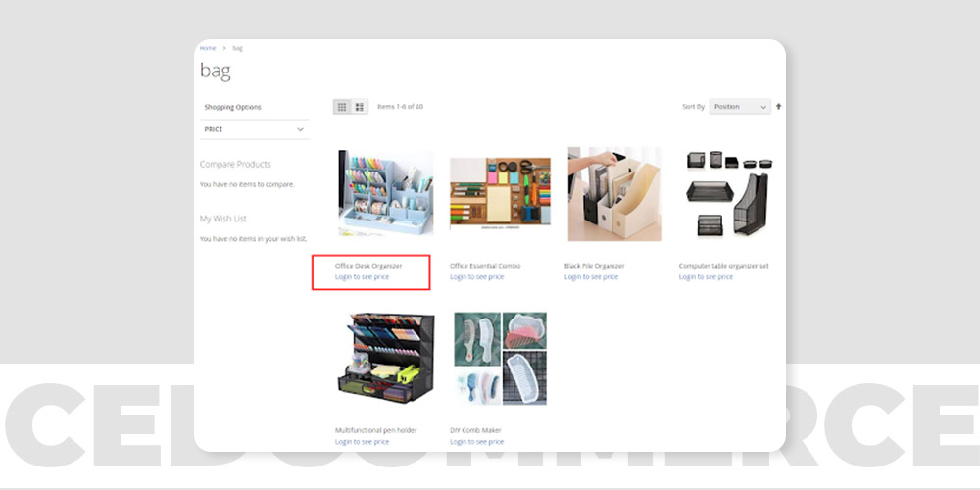Screen dimensions: 980x490
Task: Open Multifunctional pen holder product image
Action: [x=386, y=358]
